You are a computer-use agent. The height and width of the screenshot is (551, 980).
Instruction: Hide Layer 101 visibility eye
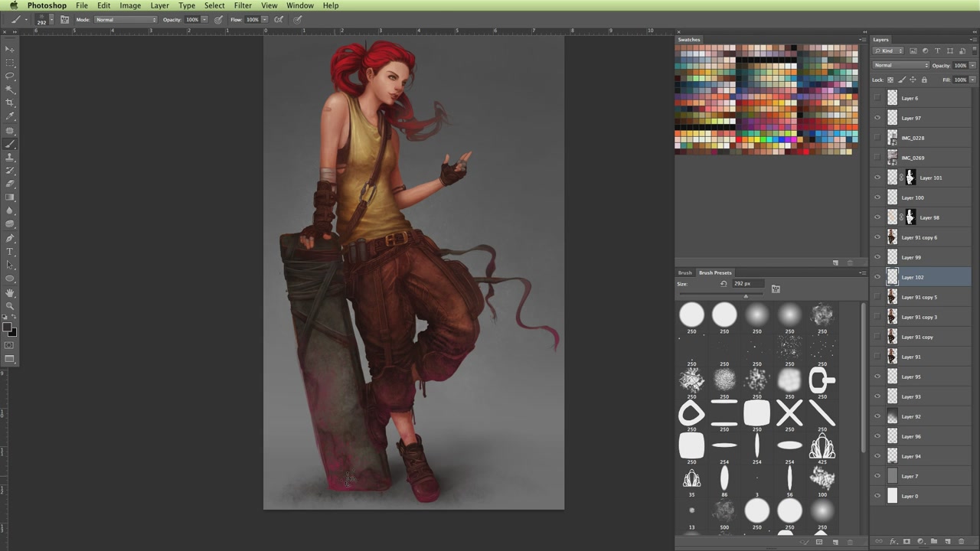click(x=877, y=178)
